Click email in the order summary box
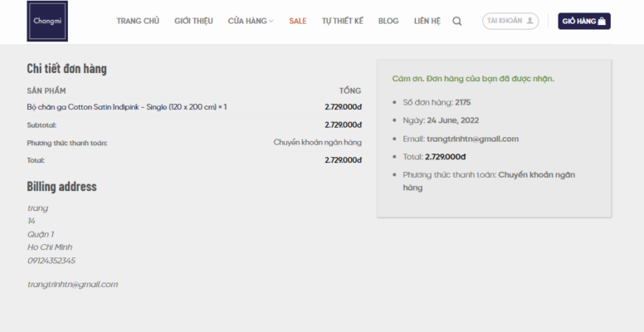The height and width of the screenshot is (332, 644). click(x=472, y=139)
